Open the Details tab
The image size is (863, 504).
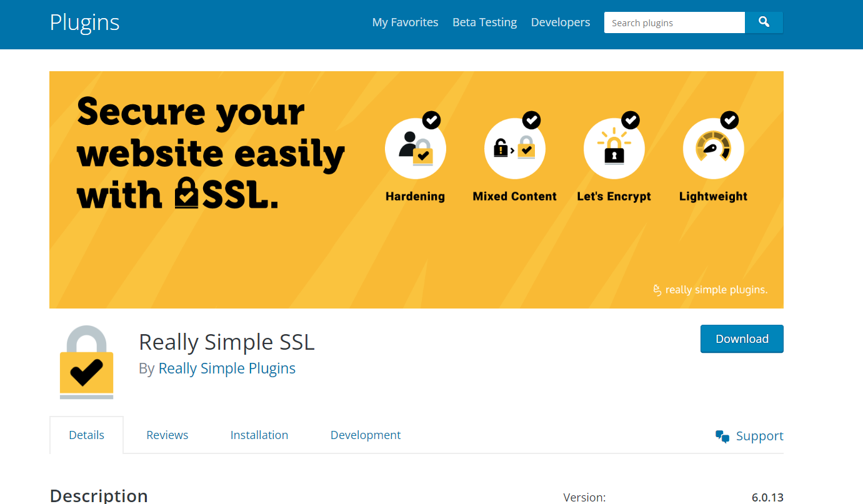point(87,435)
